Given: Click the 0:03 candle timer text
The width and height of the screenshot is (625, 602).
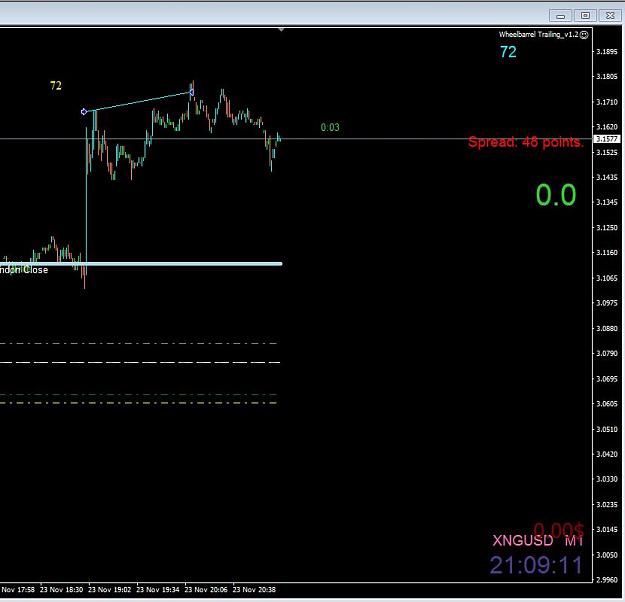Looking at the screenshot, I should pyautogui.click(x=330, y=127).
